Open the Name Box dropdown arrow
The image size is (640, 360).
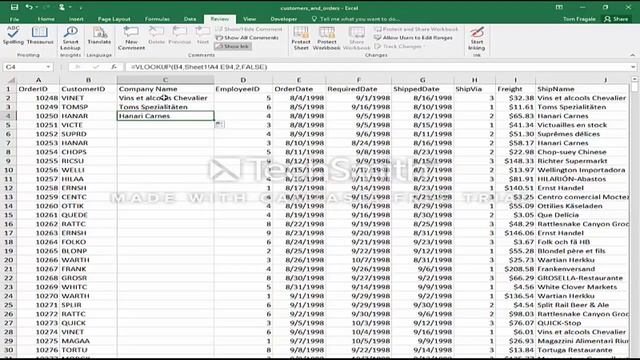click(48, 67)
